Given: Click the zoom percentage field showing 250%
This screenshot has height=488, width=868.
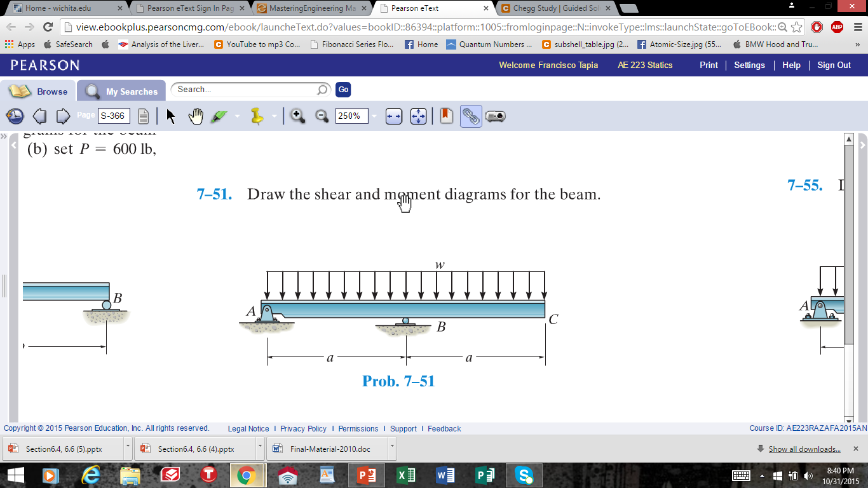Looking at the screenshot, I should click(x=352, y=116).
